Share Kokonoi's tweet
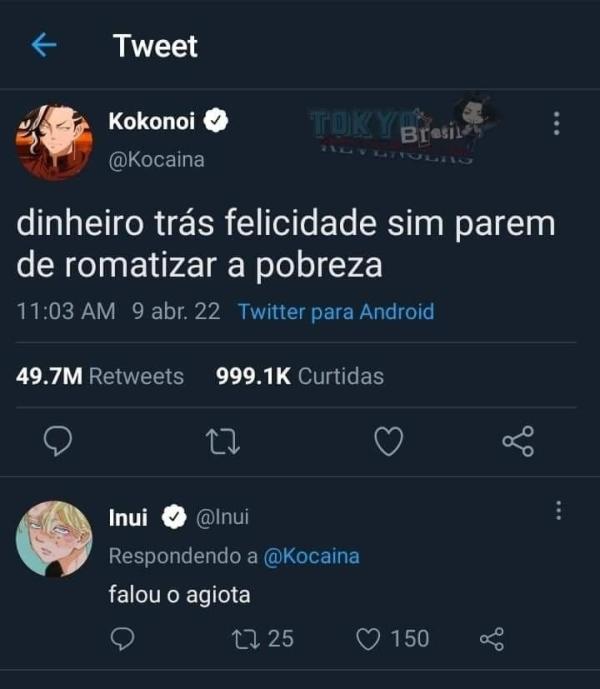This screenshot has width=600, height=689. 517,441
